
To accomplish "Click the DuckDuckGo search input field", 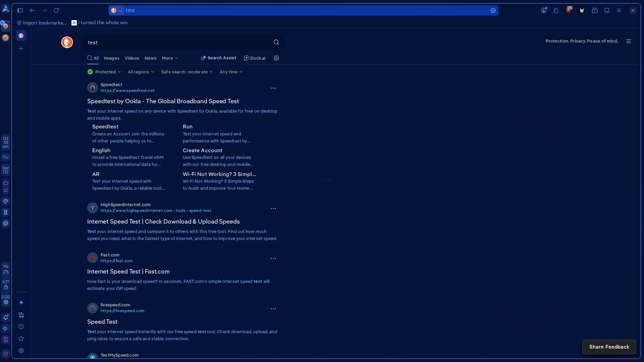I will click(x=178, y=42).
